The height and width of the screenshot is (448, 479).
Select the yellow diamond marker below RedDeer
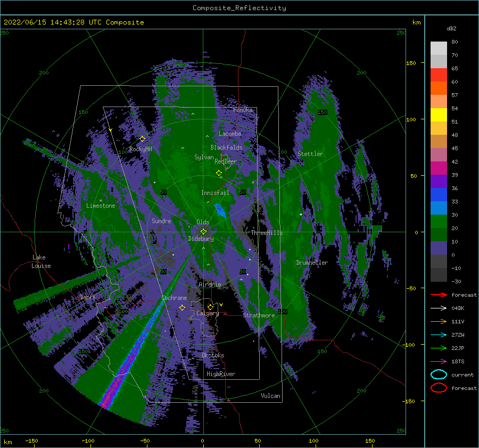click(x=219, y=173)
